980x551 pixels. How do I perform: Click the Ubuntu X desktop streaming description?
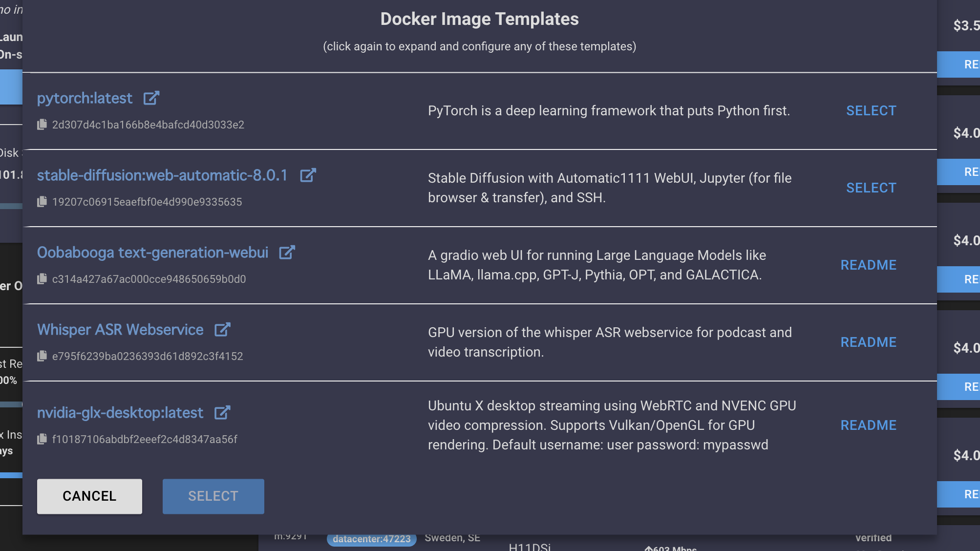pos(612,425)
